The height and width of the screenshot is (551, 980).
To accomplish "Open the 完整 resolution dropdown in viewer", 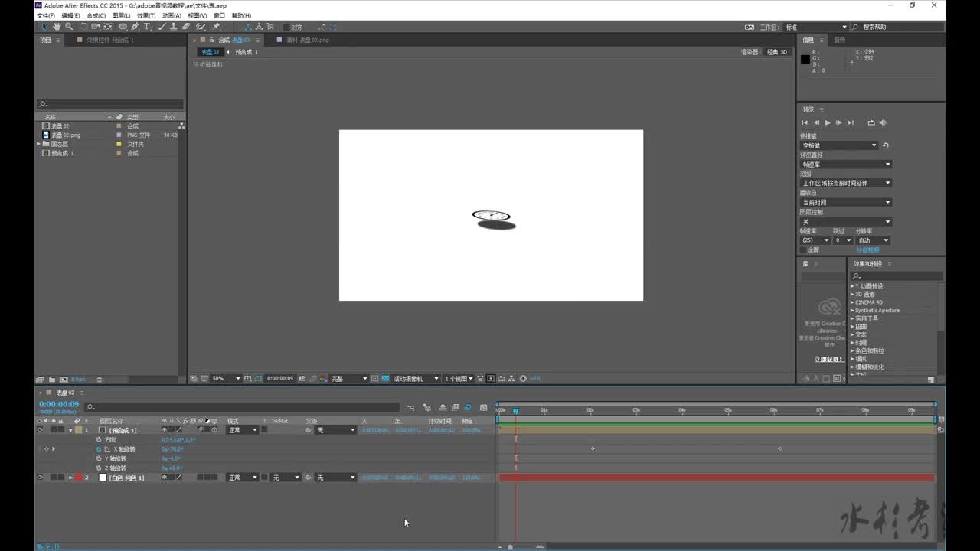I will point(348,378).
